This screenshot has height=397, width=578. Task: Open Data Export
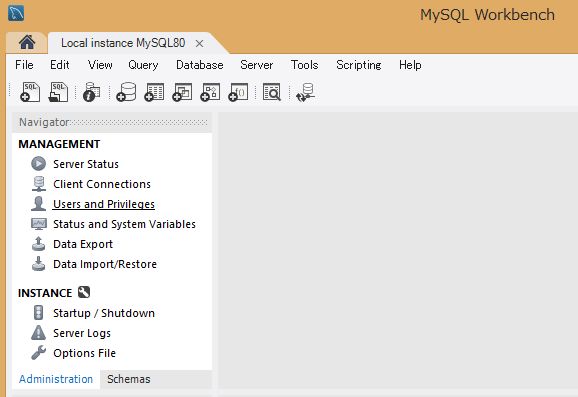pyautogui.click(x=83, y=244)
